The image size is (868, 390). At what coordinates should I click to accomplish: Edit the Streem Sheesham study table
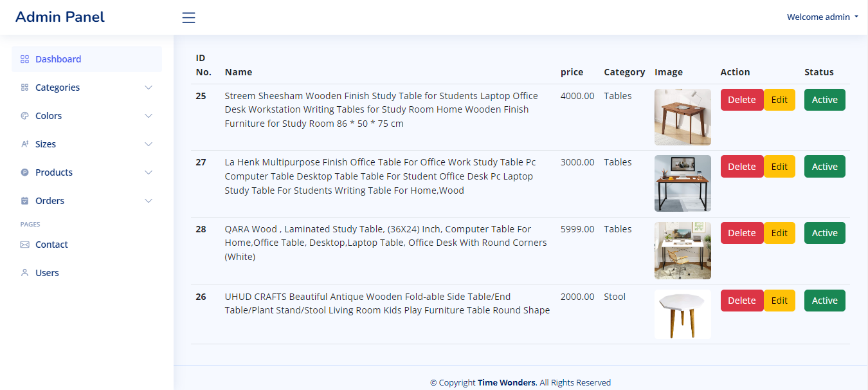pyautogui.click(x=779, y=100)
